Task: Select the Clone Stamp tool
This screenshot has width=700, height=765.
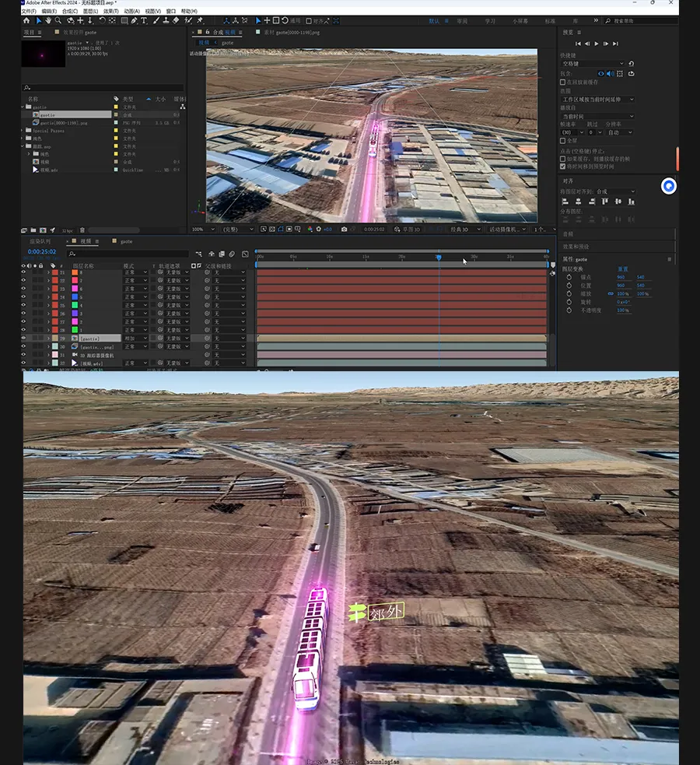Action: click(x=166, y=20)
